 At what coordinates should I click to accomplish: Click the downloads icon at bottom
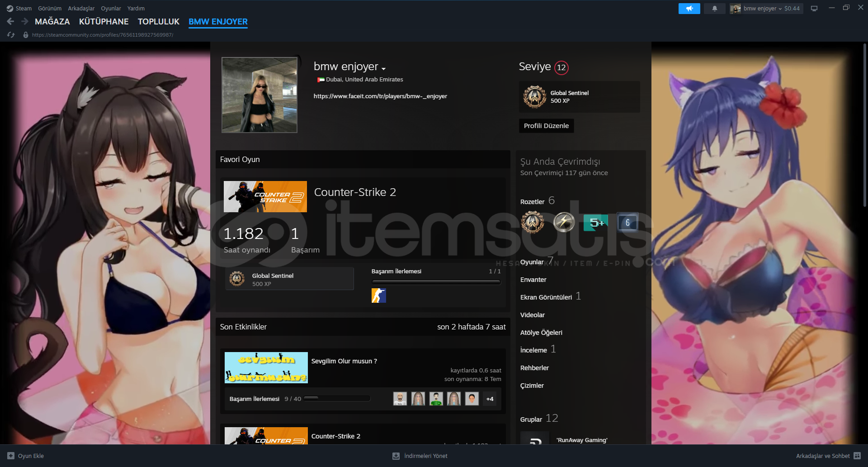pos(396,456)
